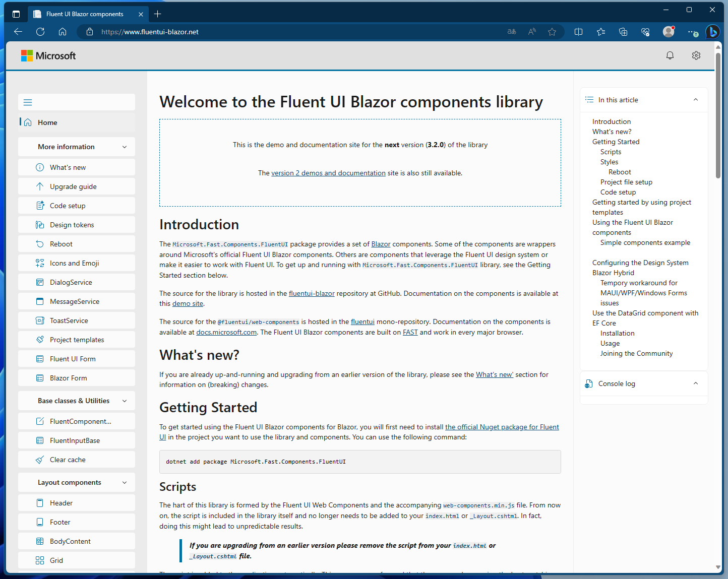Click the Microsoft logo

pyautogui.click(x=48, y=55)
